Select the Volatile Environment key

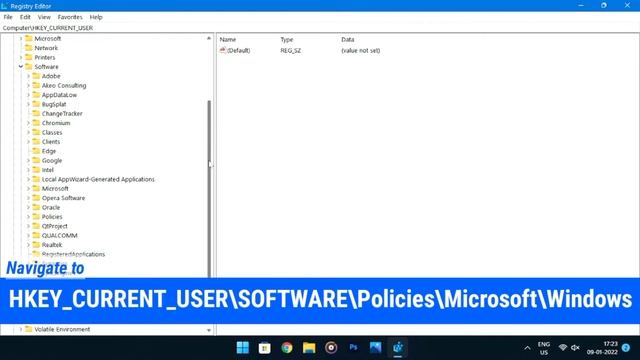click(x=62, y=329)
